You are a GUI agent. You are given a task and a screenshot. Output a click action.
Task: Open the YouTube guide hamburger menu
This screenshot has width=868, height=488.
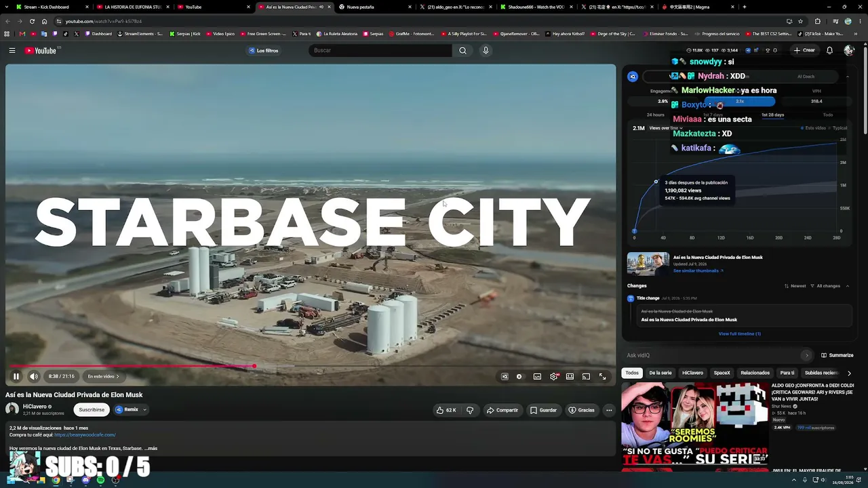[12, 50]
